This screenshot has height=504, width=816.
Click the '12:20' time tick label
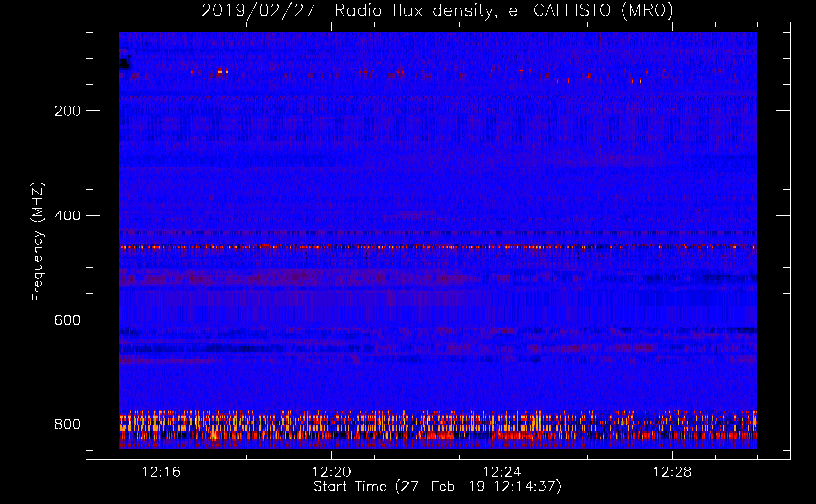point(331,472)
